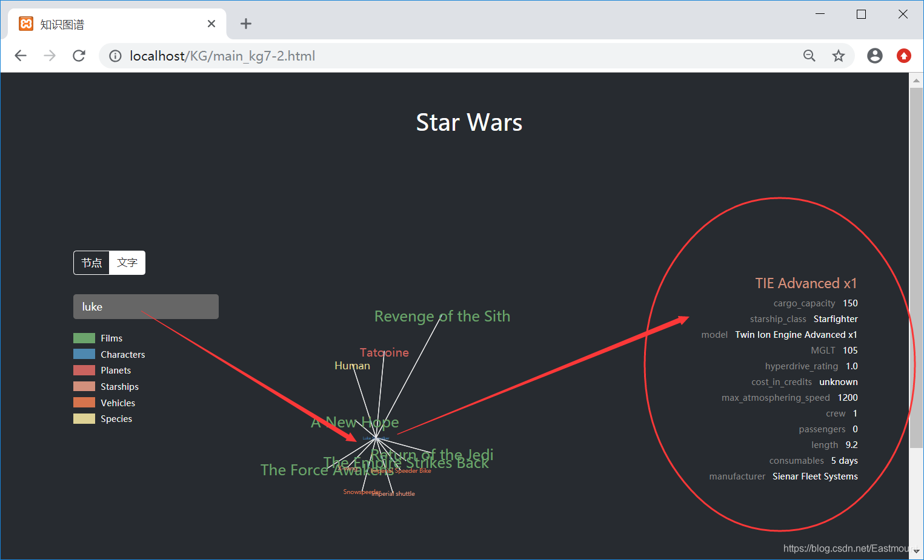Click the hyperdrive_rating value 1.0
This screenshot has height=560, width=924.
tap(851, 366)
